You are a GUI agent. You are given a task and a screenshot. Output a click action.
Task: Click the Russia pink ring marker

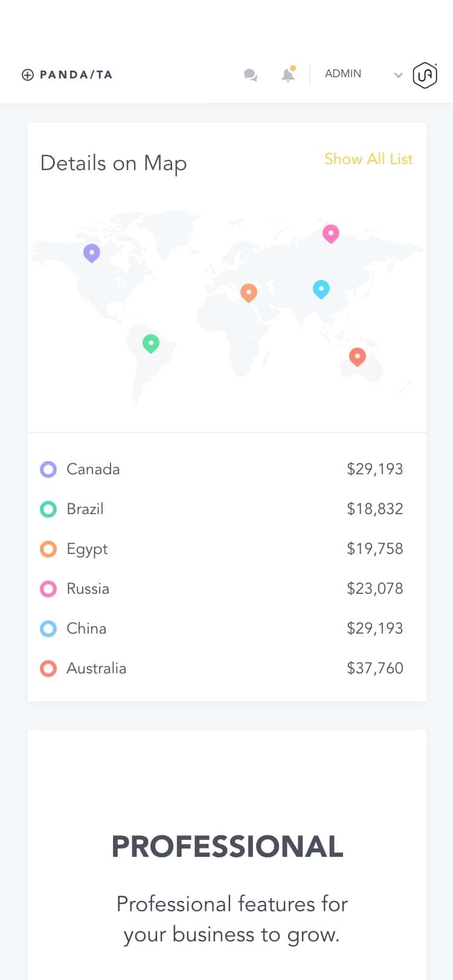click(48, 589)
